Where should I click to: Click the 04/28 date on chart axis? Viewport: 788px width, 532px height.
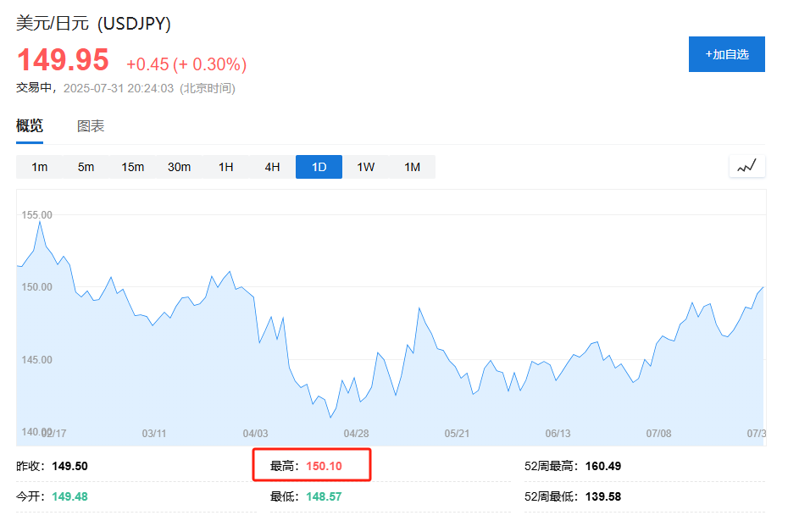(356, 433)
